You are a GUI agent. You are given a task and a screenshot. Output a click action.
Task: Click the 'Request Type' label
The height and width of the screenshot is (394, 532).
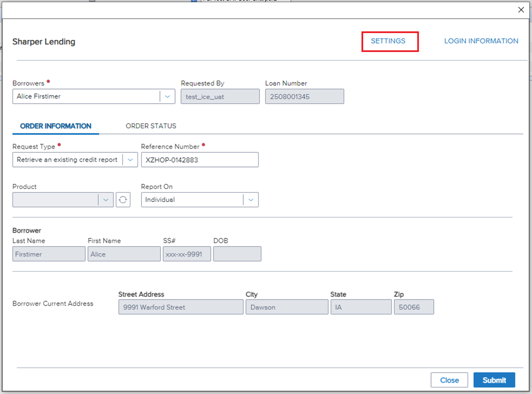click(x=34, y=147)
